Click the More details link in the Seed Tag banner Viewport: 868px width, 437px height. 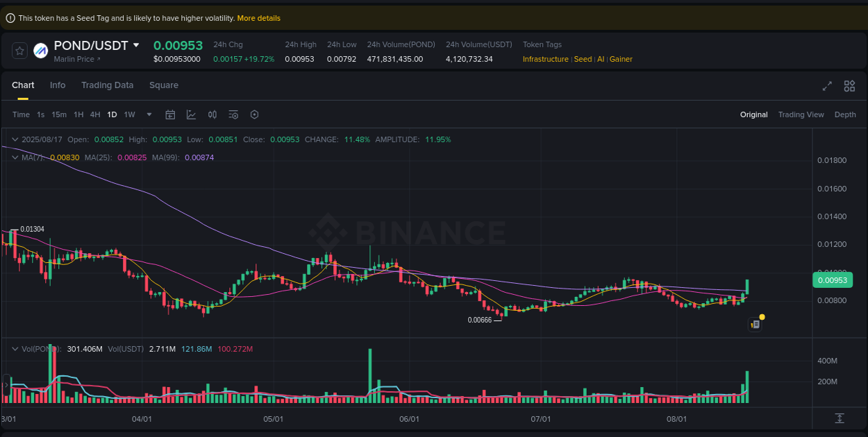[258, 17]
